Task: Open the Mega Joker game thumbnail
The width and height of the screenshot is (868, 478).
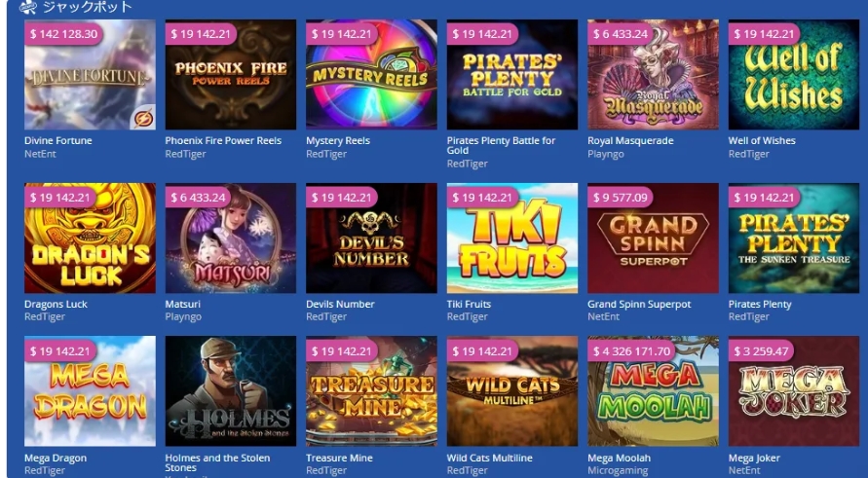Action: [x=794, y=391]
